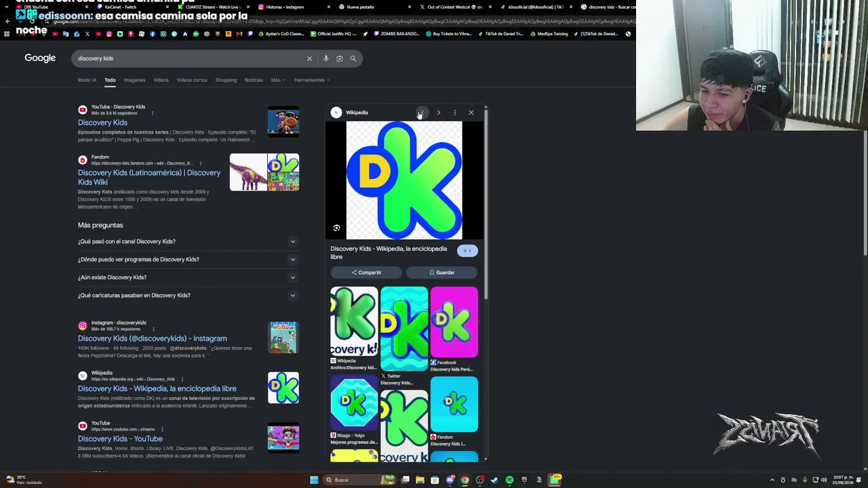Expand "¿Aún existe Discovery Kids?" question

click(x=187, y=277)
